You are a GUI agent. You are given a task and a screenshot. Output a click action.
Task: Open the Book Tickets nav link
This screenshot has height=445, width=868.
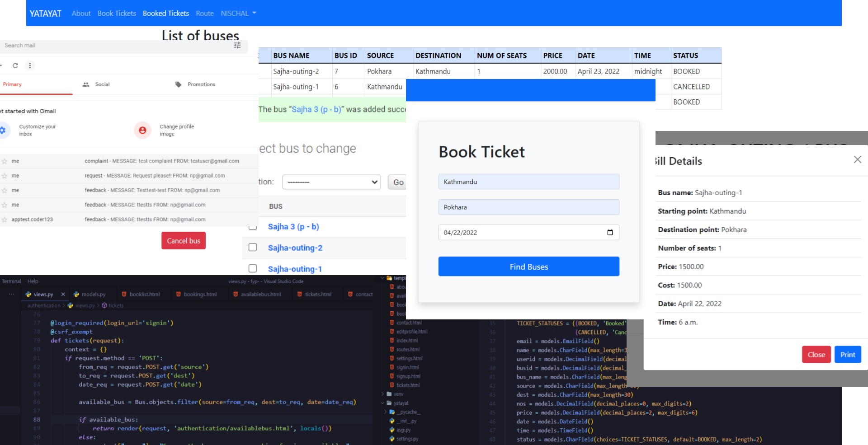point(117,13)
